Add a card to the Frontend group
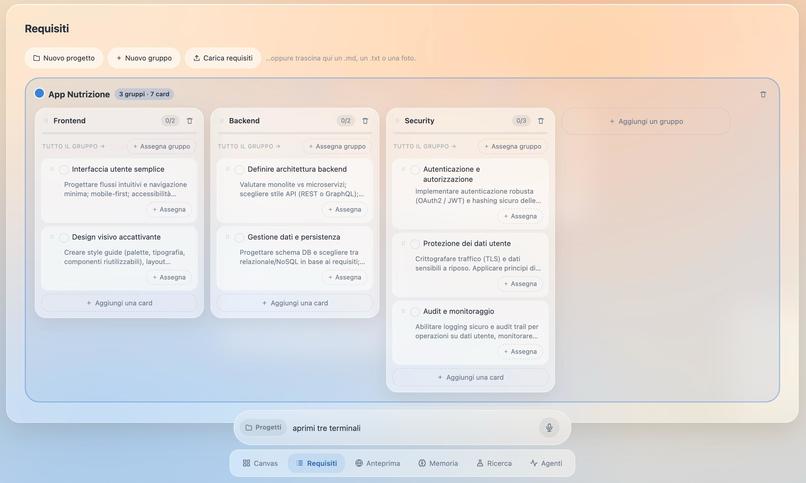Image resolution: width=806 pixels, height=483 pixels. tap(119, 303)
